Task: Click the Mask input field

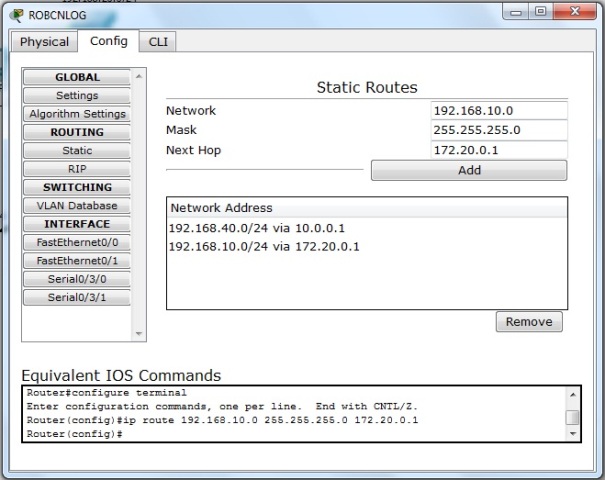Action: point(498,130)
